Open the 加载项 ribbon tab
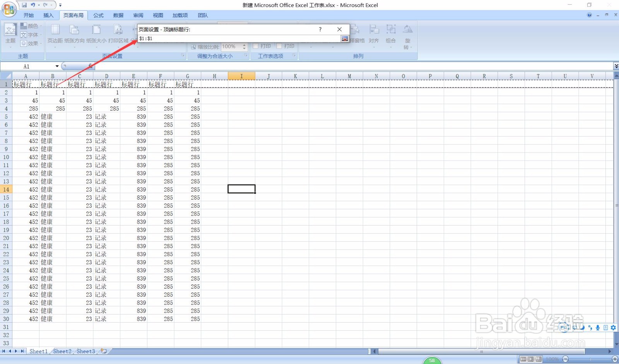619x364 pixels. coord(180,15)
